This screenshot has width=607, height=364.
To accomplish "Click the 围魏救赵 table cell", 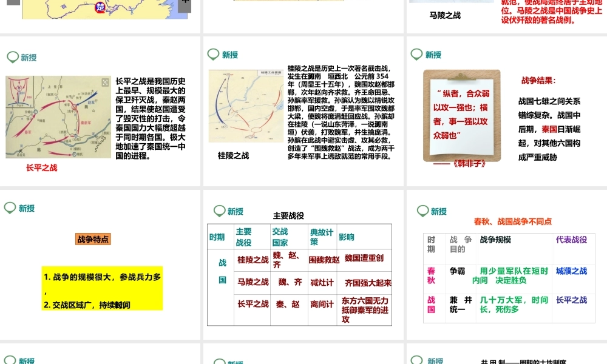I will pos(324,260).
